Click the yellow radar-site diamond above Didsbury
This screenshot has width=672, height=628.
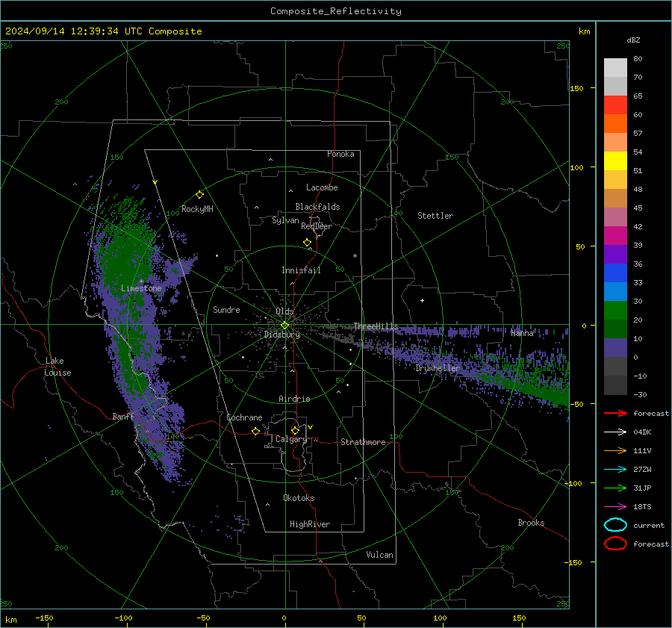(x=284, y=326)
